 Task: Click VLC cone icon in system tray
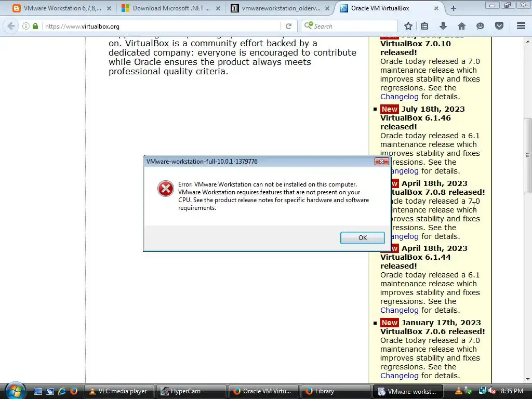[458, 391]
